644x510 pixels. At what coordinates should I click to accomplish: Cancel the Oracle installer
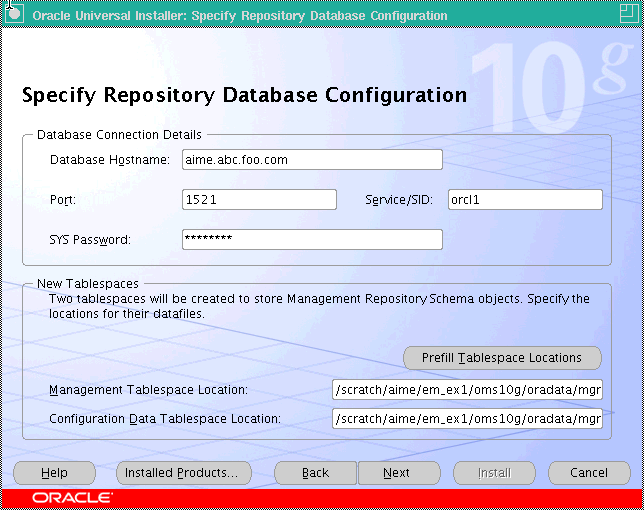tap(589, 473)
